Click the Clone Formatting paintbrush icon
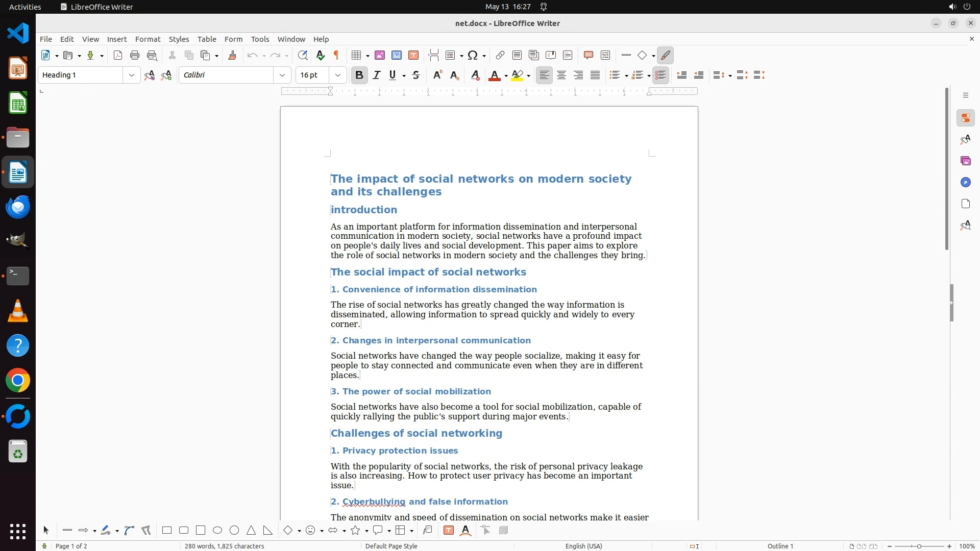 (x=232, y=56)
